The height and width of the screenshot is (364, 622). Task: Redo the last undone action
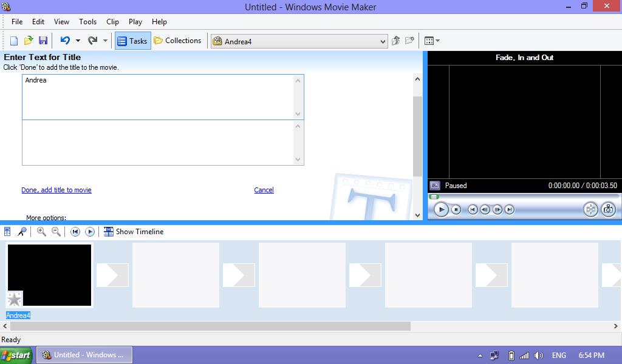(x=93, y=41)
